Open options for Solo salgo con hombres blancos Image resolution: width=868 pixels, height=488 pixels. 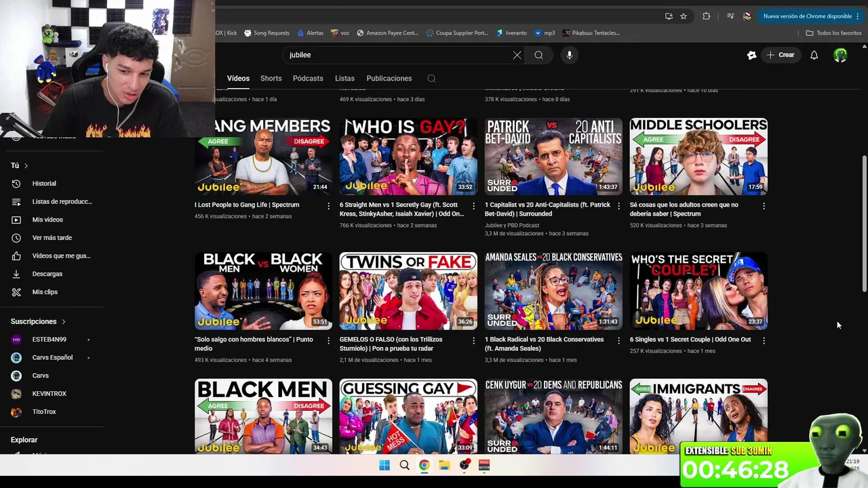click(329, 340)
